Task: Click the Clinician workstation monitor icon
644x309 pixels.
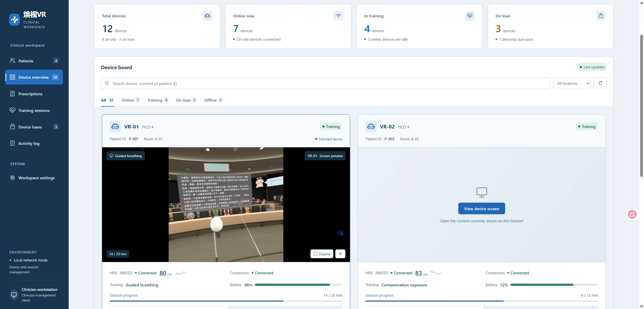Action: pyautogui.click(x=14, y=295)
